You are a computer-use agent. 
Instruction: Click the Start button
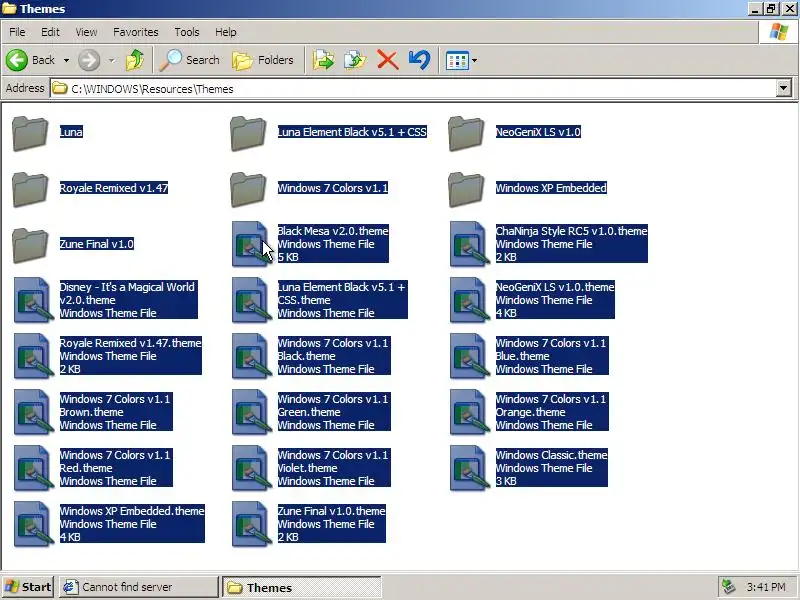pyautogui.click(x=28, y=587)
